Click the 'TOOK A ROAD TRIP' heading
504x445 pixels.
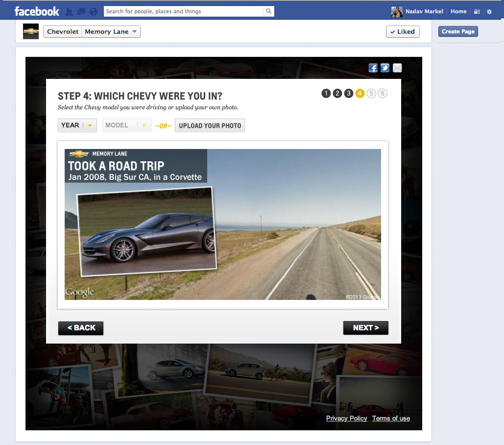[116, 166]
